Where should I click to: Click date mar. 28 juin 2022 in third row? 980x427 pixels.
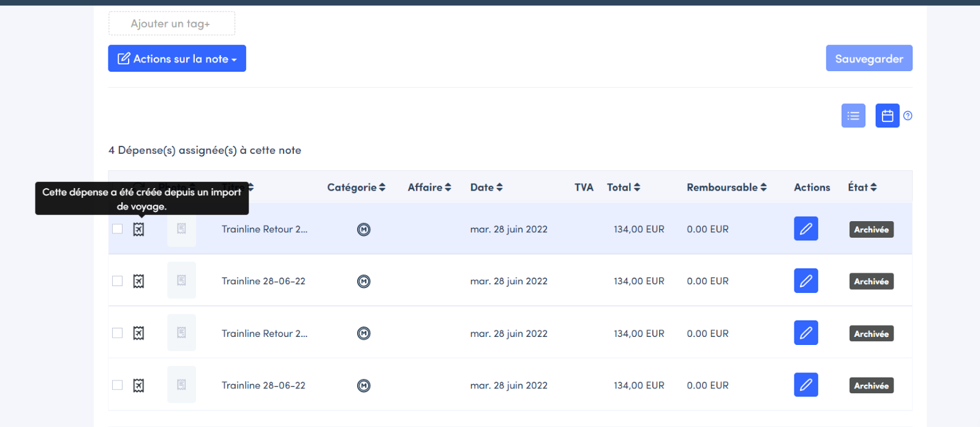pos(509,333)
